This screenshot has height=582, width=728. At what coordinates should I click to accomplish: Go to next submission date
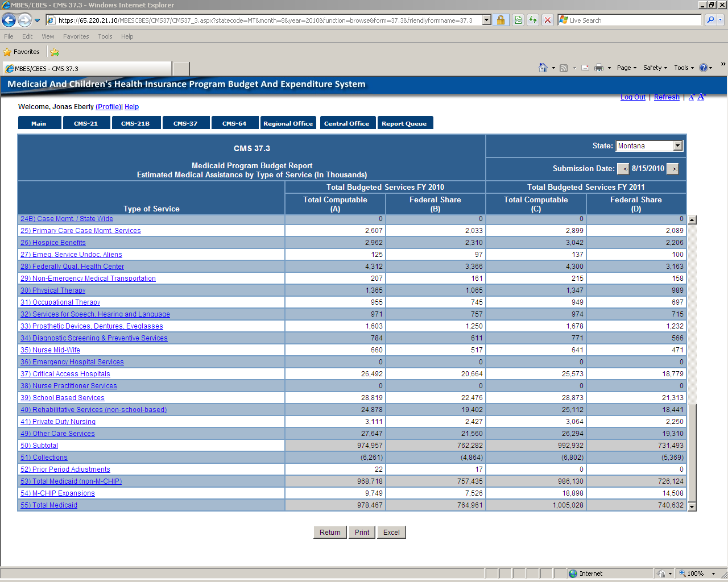pos(673,169)
